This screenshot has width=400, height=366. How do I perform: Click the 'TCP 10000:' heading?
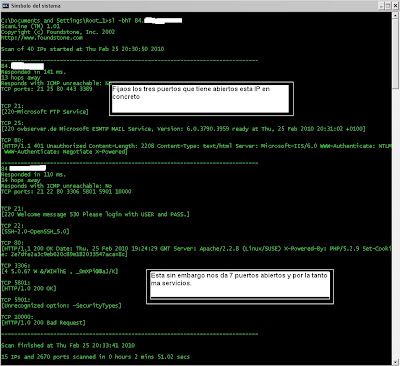[x=17, y=317]
